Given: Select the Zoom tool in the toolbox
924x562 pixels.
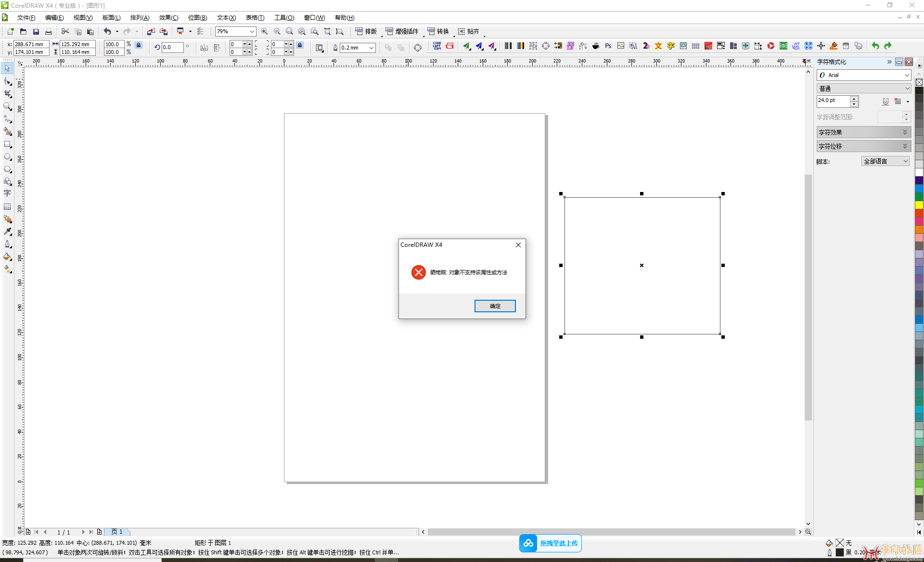Looking at the screenshot, I should pyautogui.click(x=7, y=106).
